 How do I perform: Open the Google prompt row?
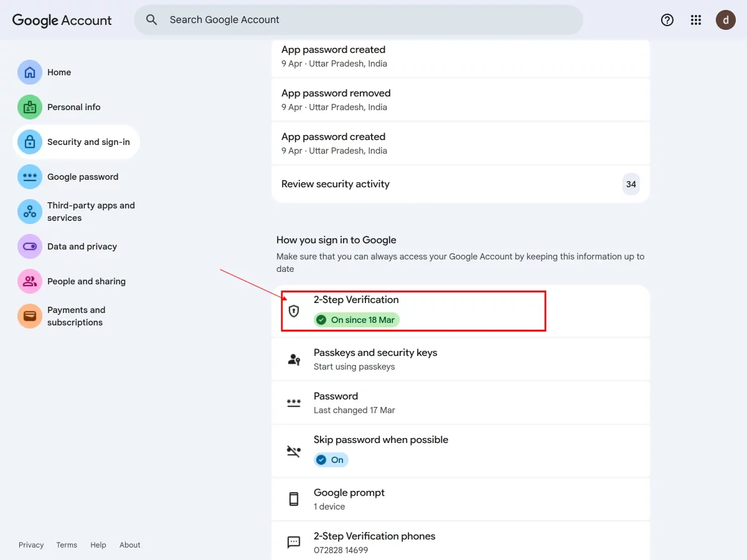pyautogui.click(x=461, y=499)
